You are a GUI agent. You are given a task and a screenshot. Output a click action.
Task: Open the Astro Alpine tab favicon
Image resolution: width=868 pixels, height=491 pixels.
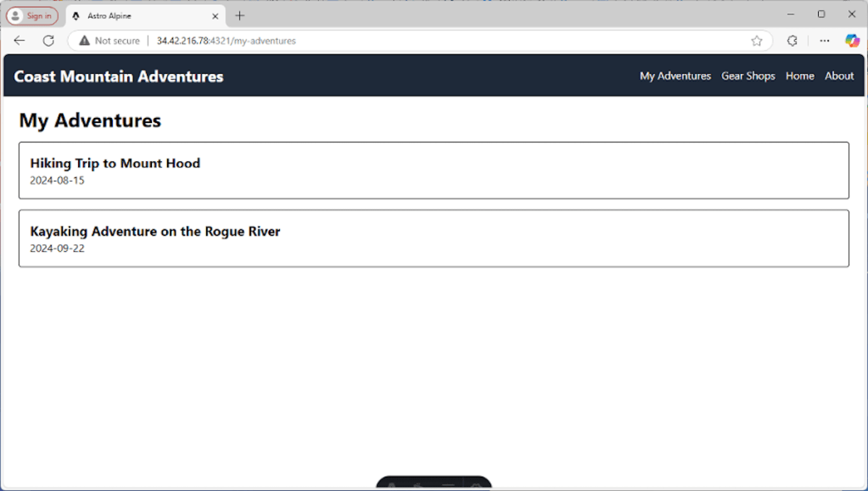(x=77, y=14)
